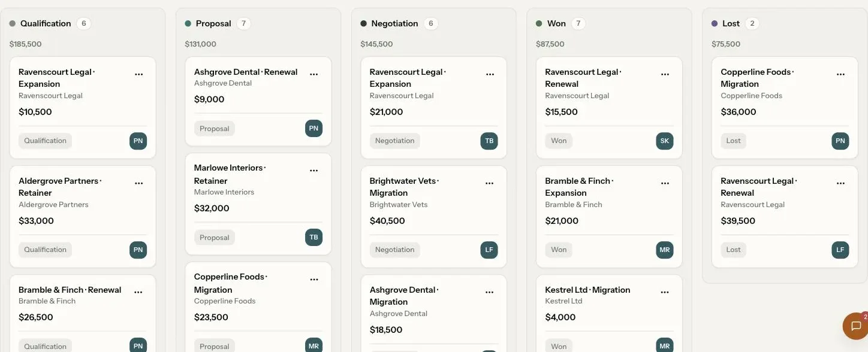Click Won chip on Bramble & Finch Expansion card

click(x=559, y=250)
